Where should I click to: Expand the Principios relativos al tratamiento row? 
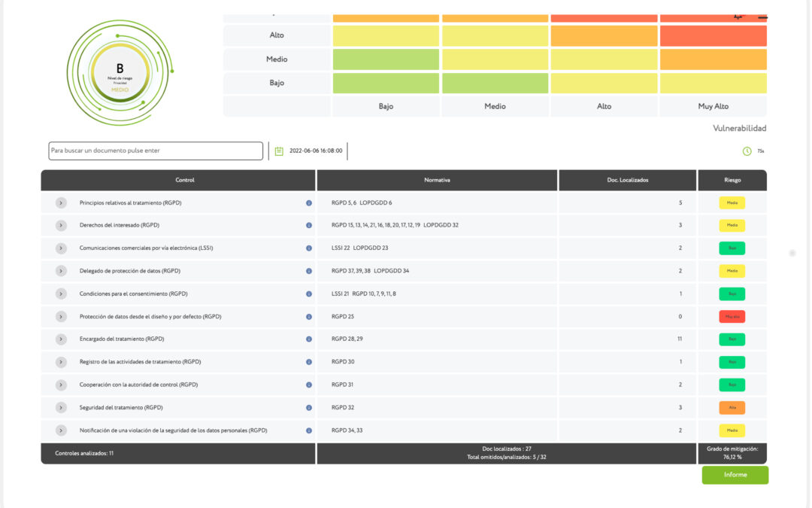[x=61, y=203]
